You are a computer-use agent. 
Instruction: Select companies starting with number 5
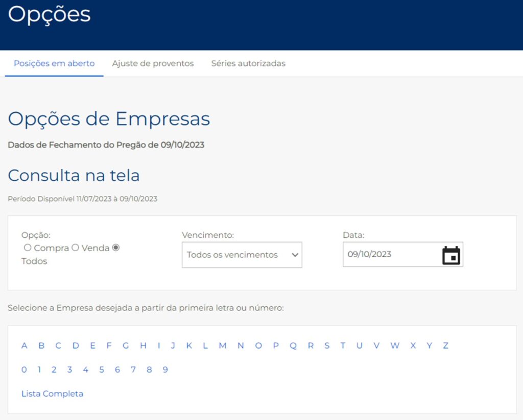click(x=102, y=369)
